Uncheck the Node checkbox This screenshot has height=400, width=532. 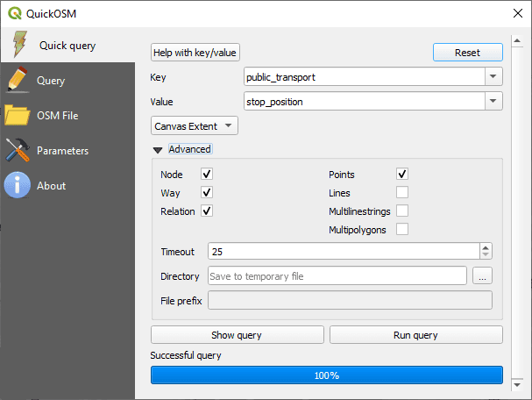[x=207, y=175]
